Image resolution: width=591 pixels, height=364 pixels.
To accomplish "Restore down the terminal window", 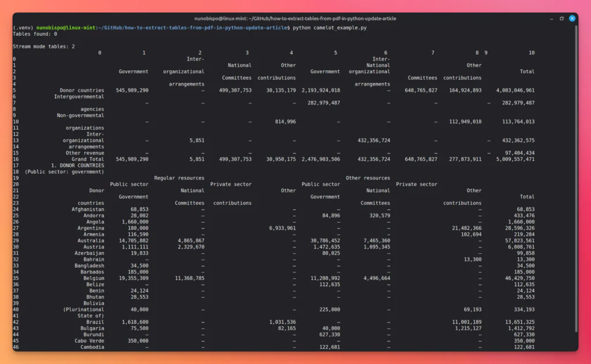I will pyautogui.click(x=562, y=18).
